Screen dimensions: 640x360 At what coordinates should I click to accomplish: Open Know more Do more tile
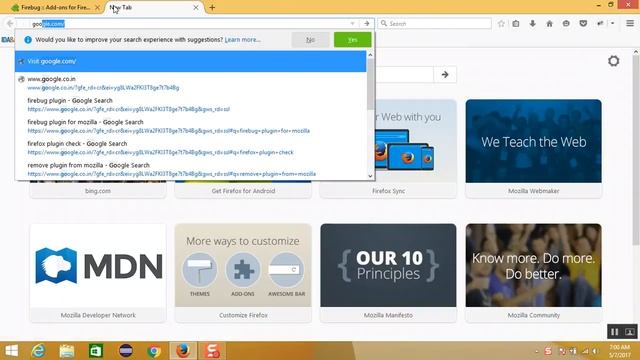(x=533, y=265)
